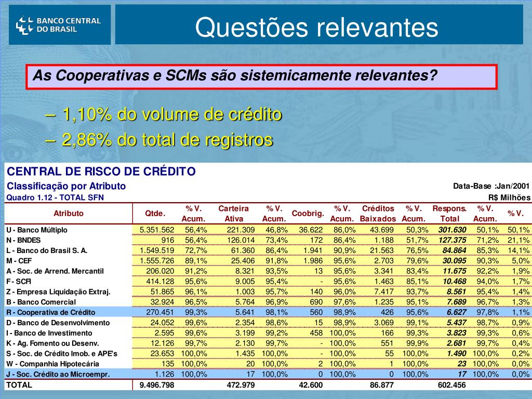Click Microempr. Qtde. value 1.126
The width and height of the screenshot is (532, 399).
pos(165,374)
